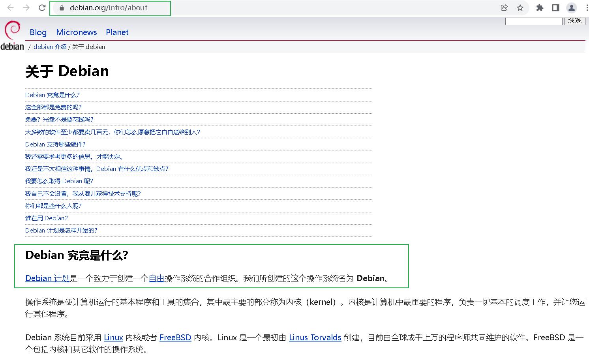The image size is (589, 364).
Task: Click the share page icon
Action: click(x=504, y=8)
